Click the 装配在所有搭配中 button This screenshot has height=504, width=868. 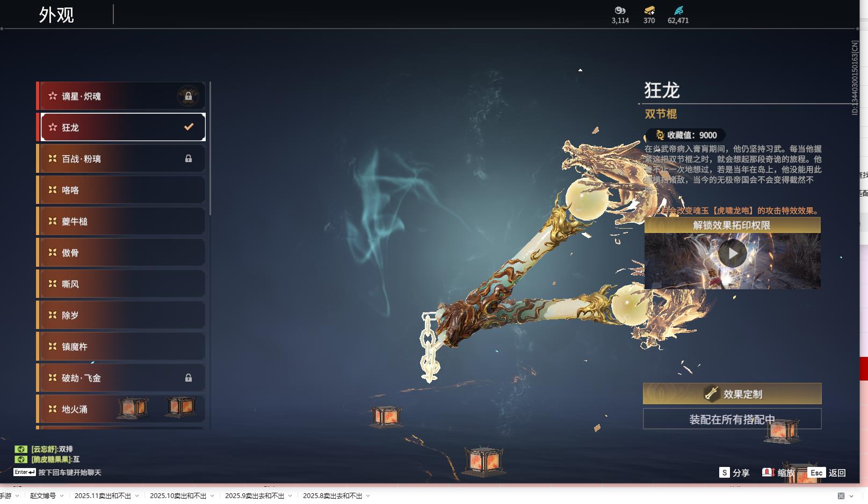coord(732,419)
